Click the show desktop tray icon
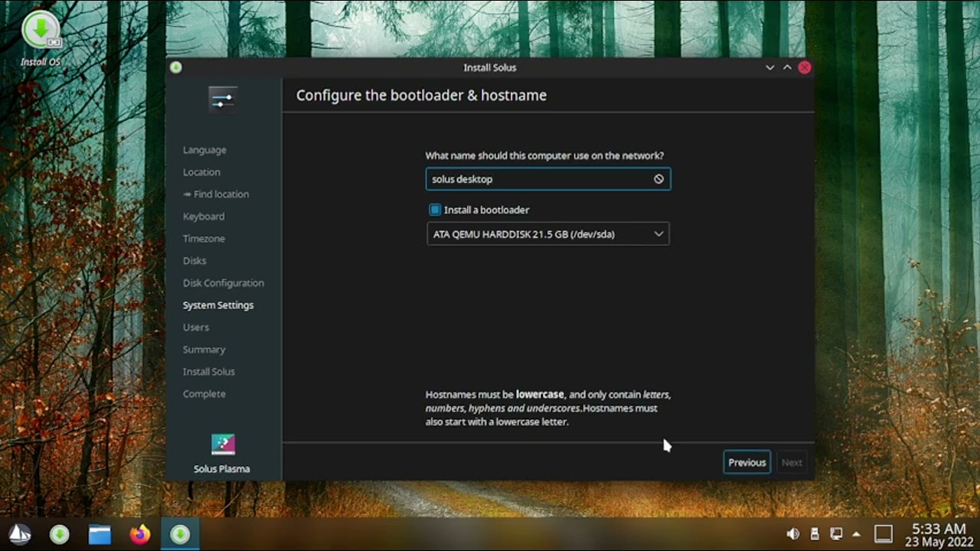 pos(884,534)
